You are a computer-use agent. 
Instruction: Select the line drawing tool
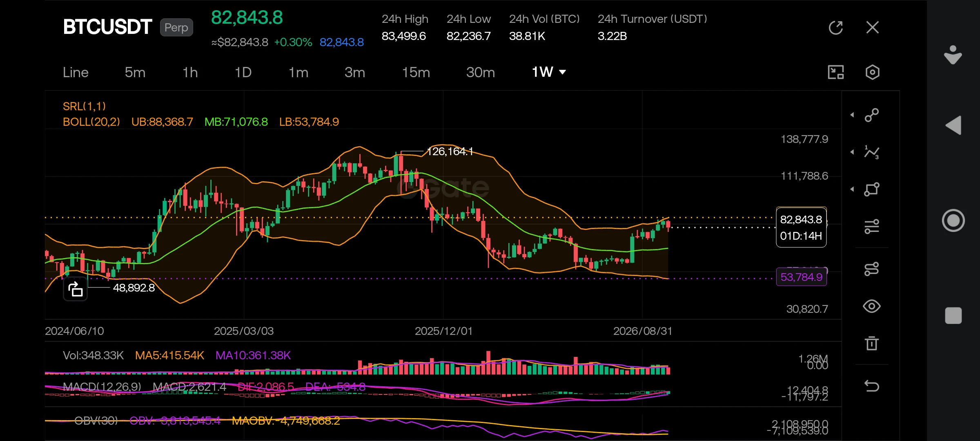pos(872,115)
